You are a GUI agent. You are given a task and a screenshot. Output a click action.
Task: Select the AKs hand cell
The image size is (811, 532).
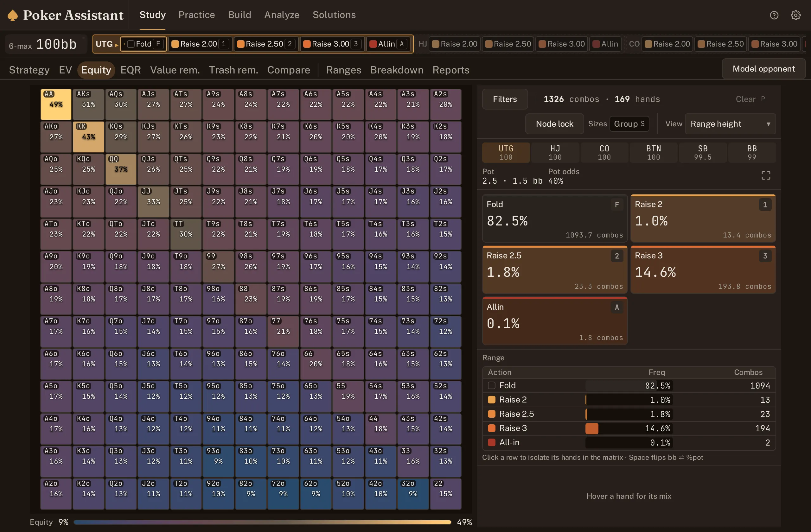click(88, 104)
